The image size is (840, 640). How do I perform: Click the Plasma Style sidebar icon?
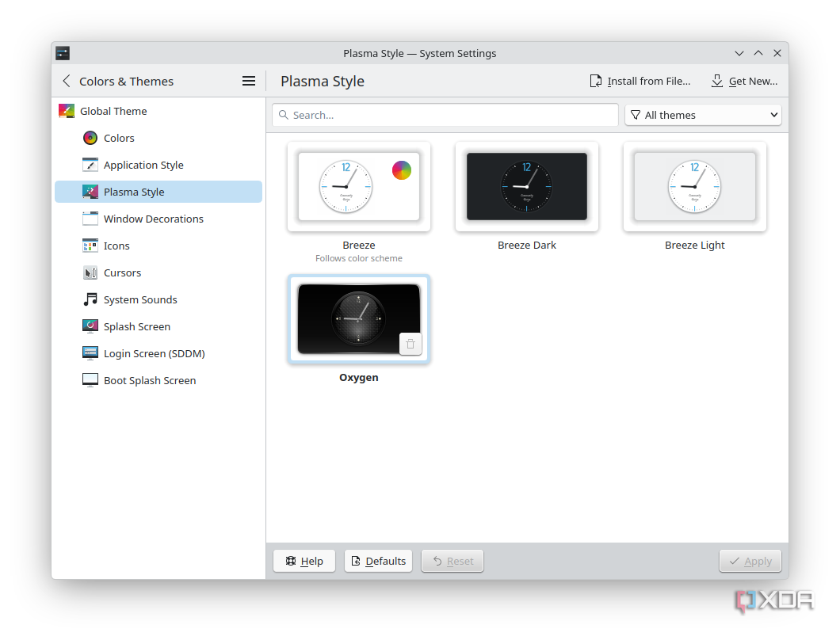click(x=90, y=191)
